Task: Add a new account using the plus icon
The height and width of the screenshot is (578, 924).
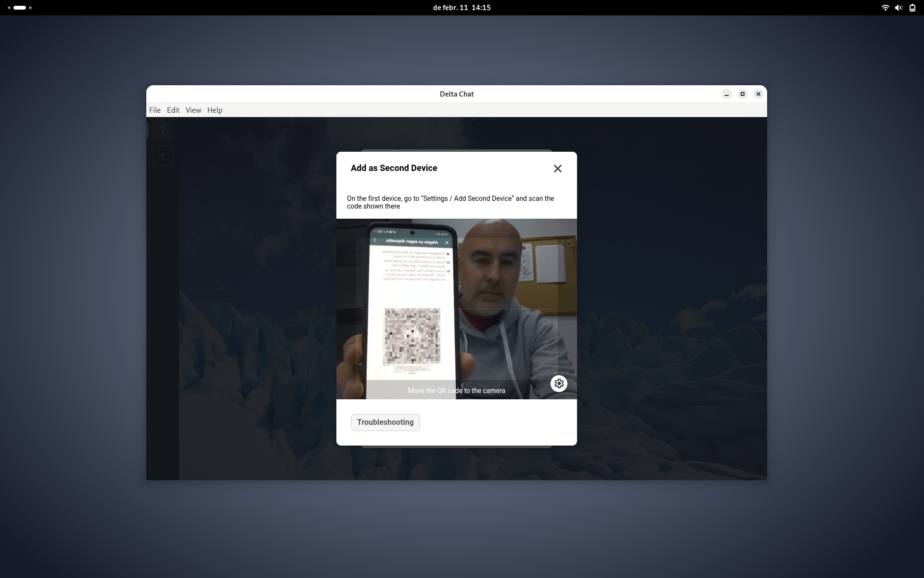Action: click(x=162, y=155)
